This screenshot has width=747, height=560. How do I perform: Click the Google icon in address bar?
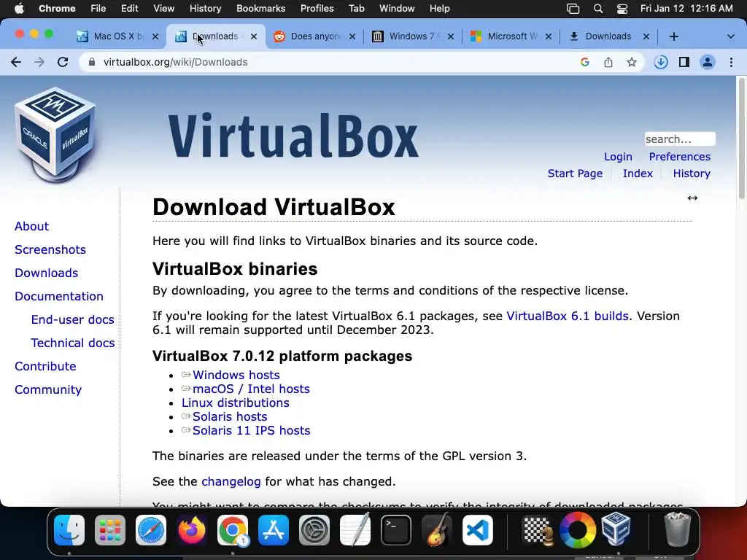585,62
